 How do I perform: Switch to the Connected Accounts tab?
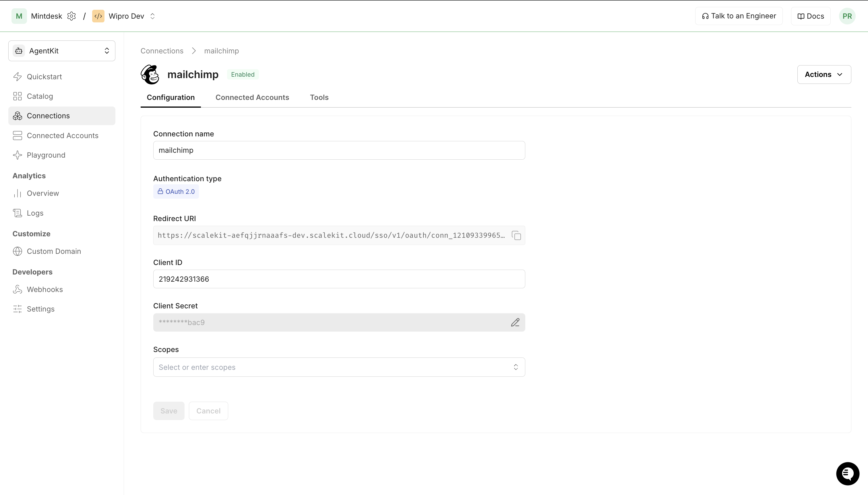click(x=252, y=97)
